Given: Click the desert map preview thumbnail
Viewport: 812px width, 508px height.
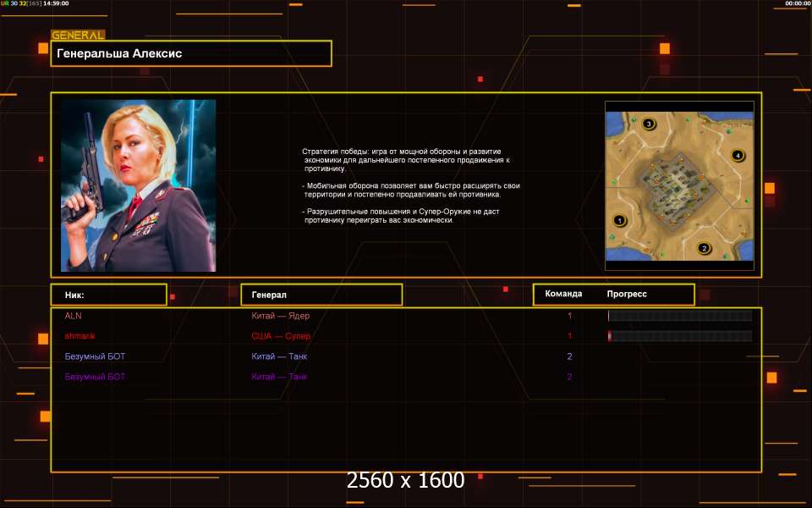Looking at the screenshot, I should point(679,186).
